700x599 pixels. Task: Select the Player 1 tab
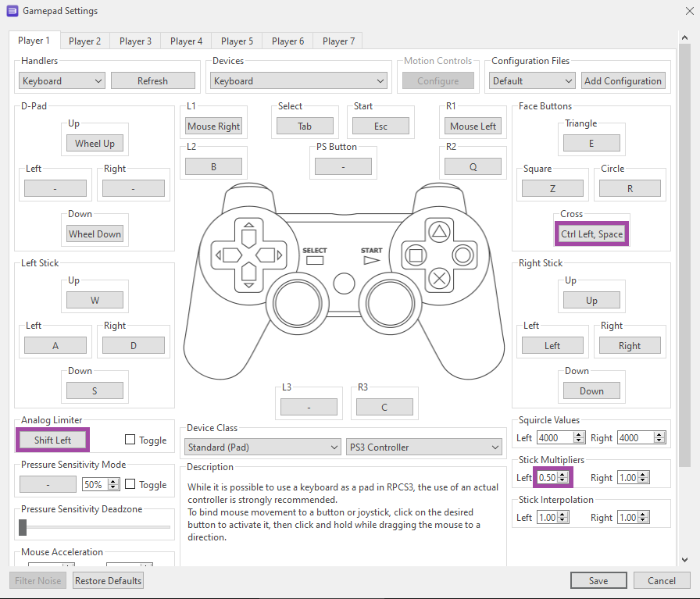(34, 41)
